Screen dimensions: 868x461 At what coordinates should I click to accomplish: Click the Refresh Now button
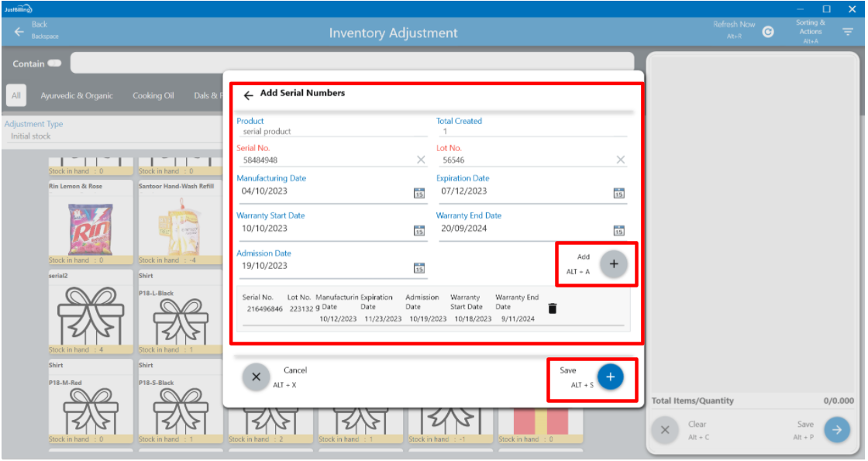point(768,32)
